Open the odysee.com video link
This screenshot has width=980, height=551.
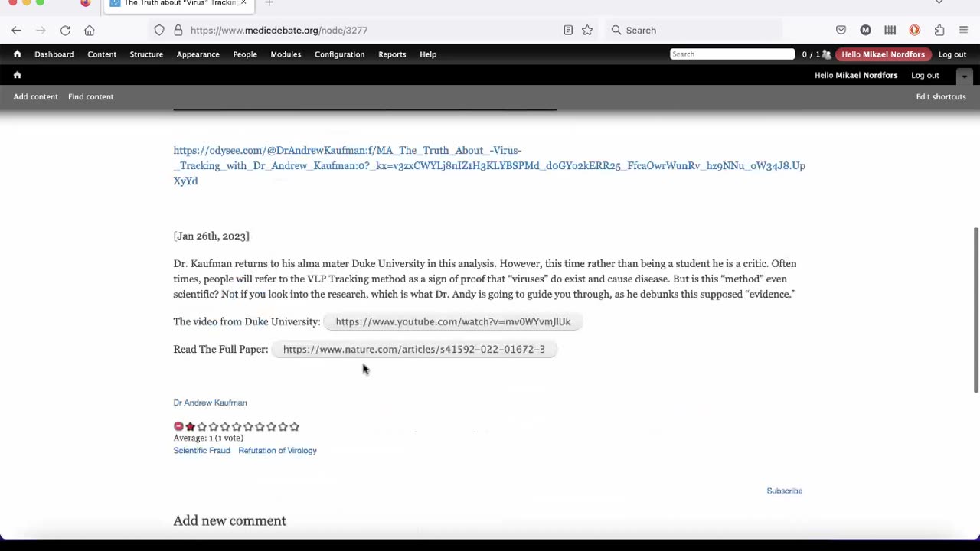(489, 166)
